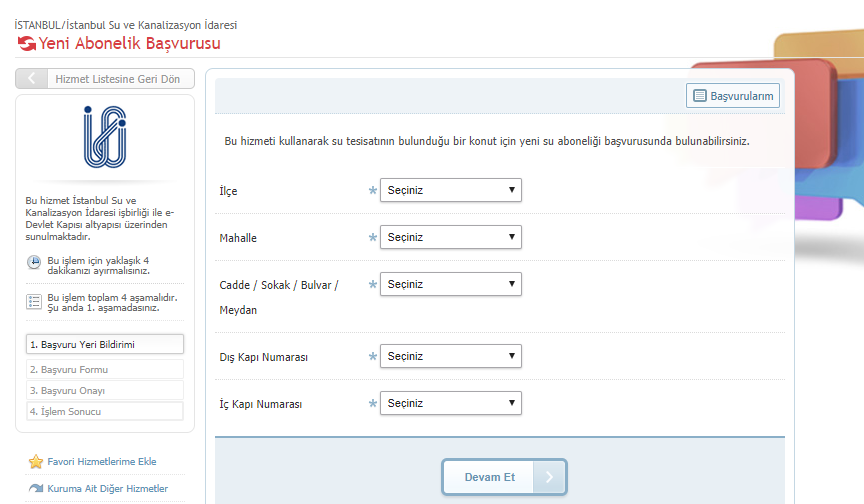Screen dimensions: 864x504
Task: Open the İlçe dropdown
Action: point(450,190)
